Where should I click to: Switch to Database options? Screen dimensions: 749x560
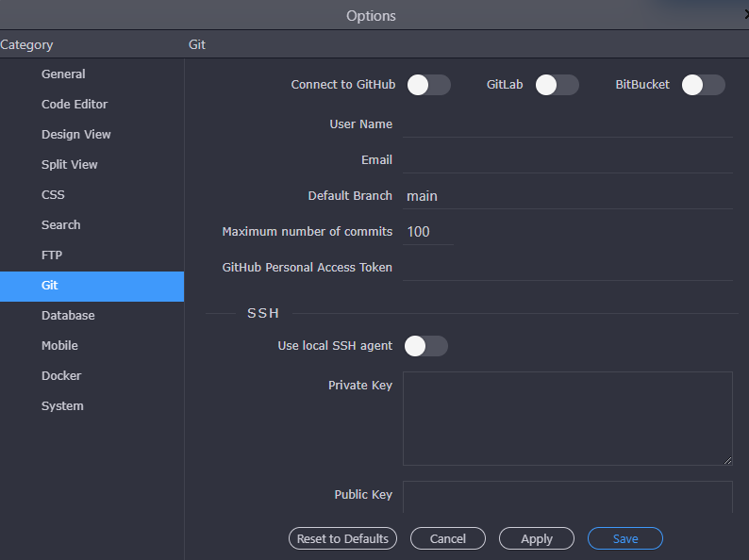[68, 316]
